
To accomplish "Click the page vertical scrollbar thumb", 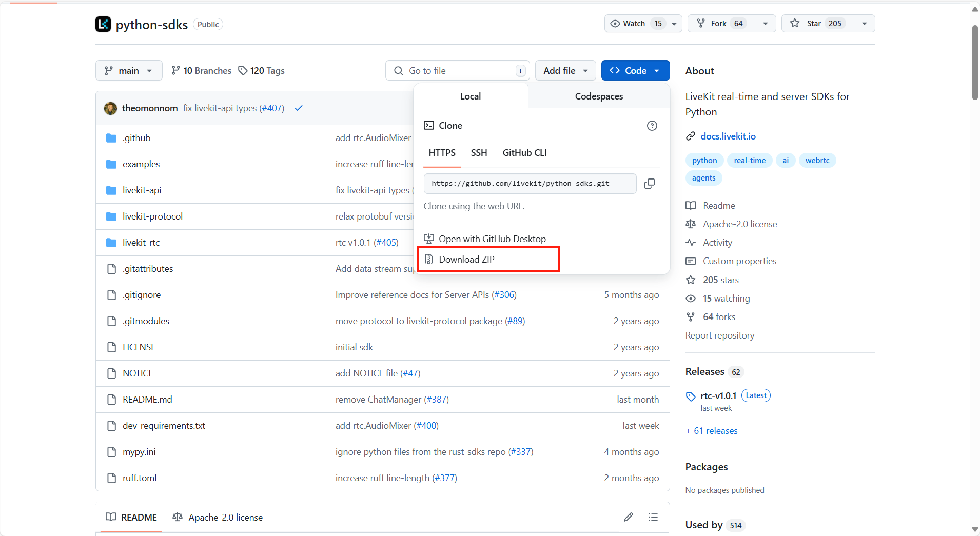I will tap(975, 62).
